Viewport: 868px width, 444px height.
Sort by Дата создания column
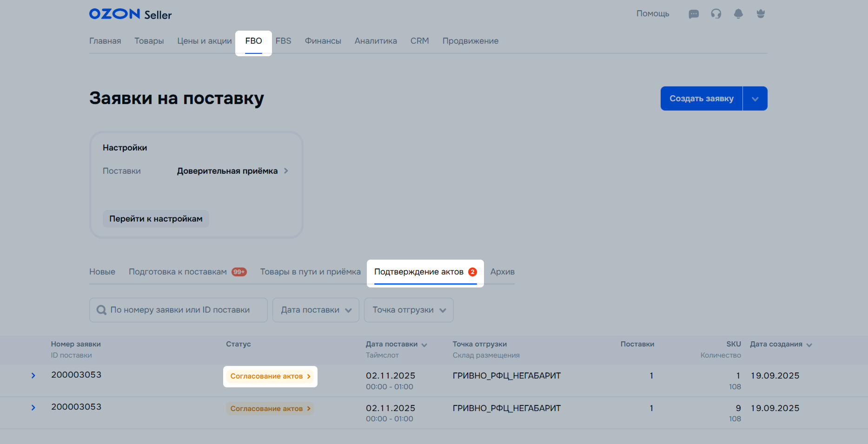[x=781, y=345]
